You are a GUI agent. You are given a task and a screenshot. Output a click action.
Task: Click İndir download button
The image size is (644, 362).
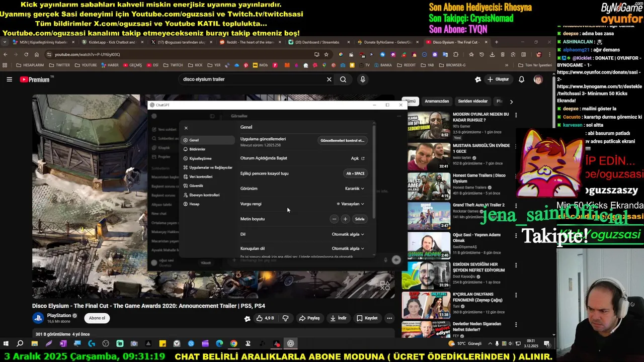339,318
